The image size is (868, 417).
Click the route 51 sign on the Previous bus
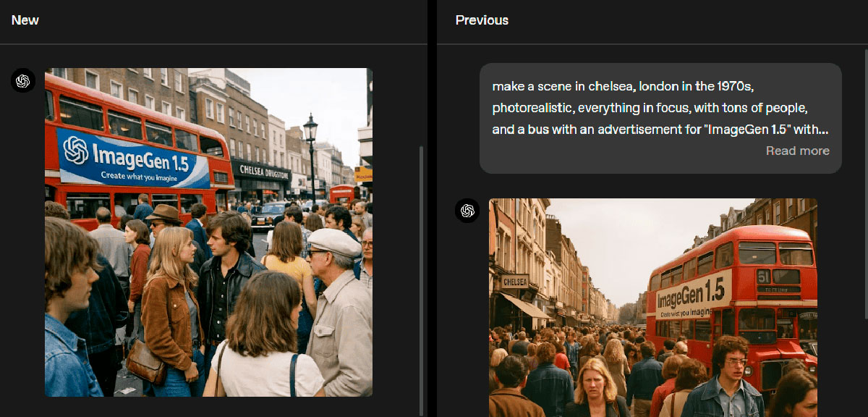click(x=764, y=277)
